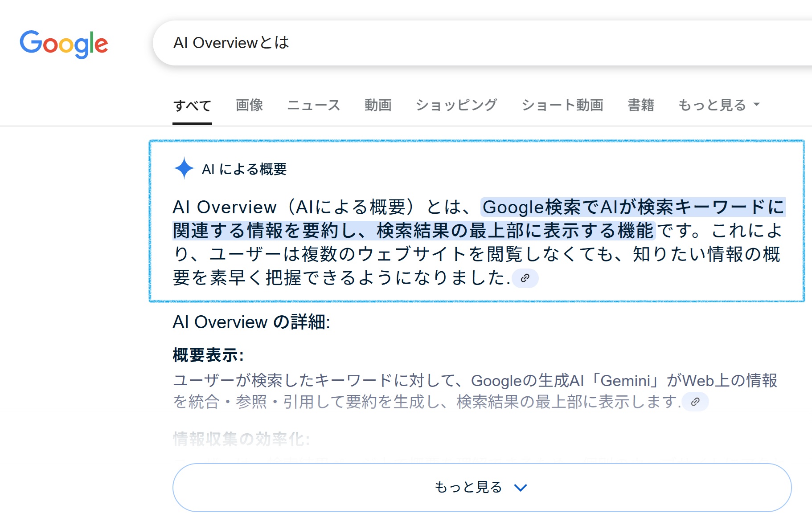Switch to the 画像 tab

pyautogui.click(x=250, y=105)
